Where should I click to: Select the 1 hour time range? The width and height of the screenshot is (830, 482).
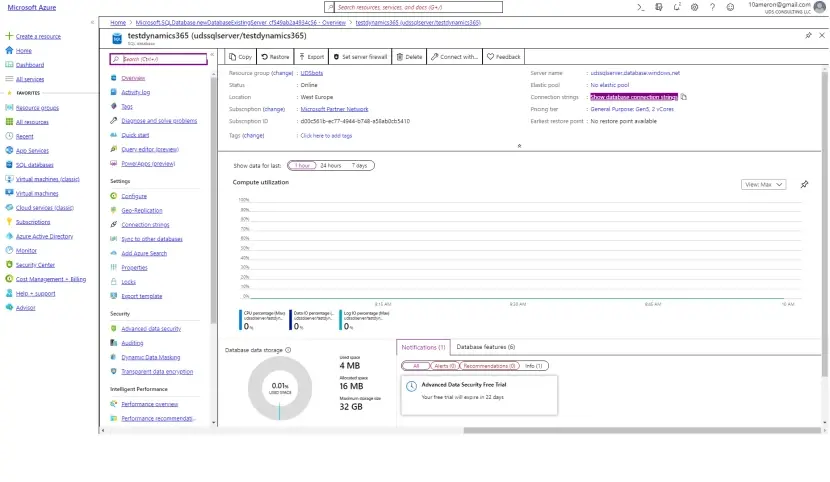(302, 166)
